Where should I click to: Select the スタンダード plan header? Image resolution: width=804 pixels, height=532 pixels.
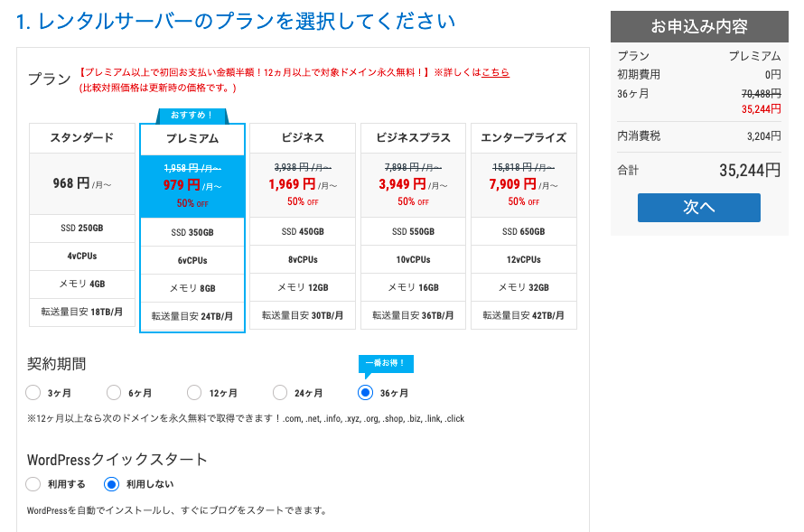82,138
